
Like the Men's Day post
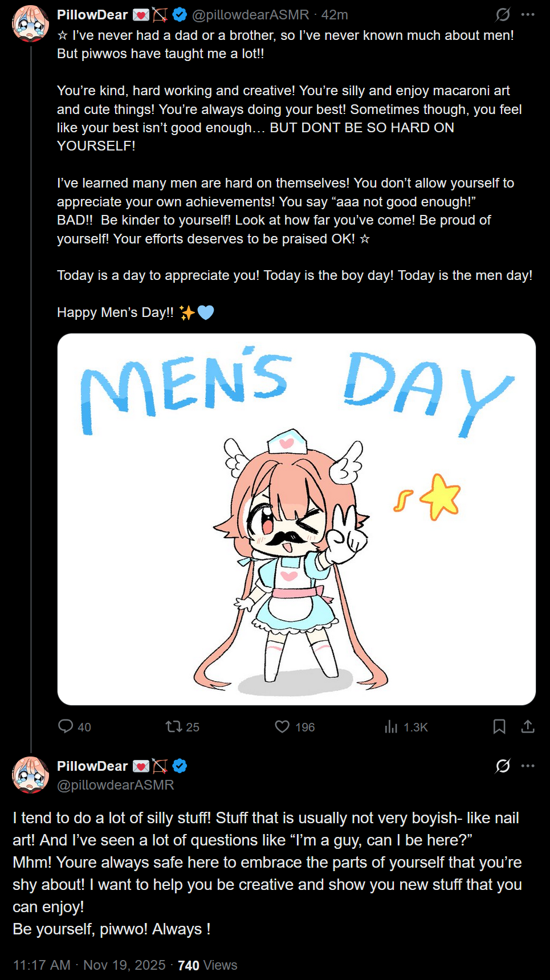282,726
